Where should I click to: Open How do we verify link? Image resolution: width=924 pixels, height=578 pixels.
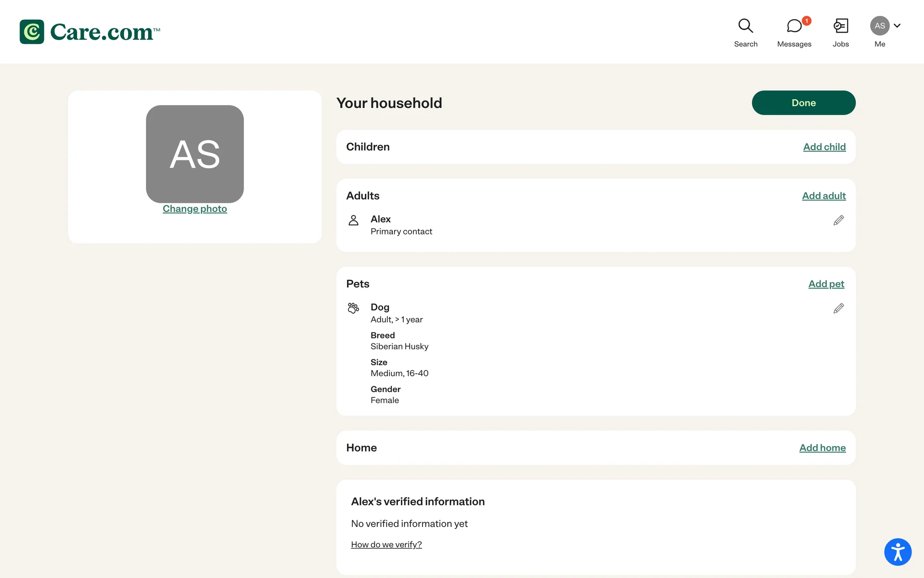[386, 545]
